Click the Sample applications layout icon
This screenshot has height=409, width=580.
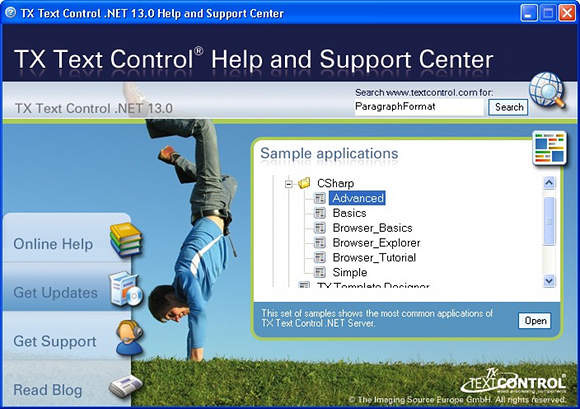point(550,148)
